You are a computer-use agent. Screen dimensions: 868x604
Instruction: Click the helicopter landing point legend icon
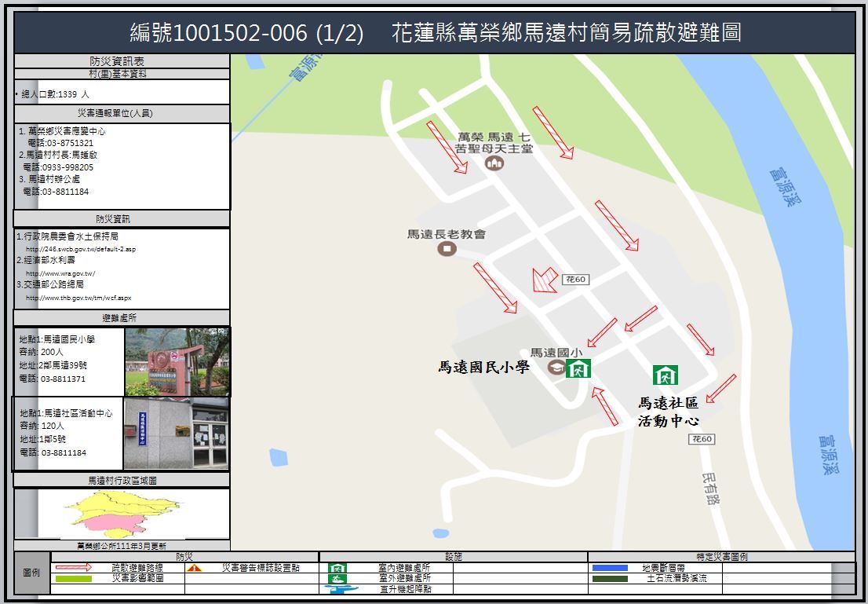pyautogui.click(x=337, y=588)
